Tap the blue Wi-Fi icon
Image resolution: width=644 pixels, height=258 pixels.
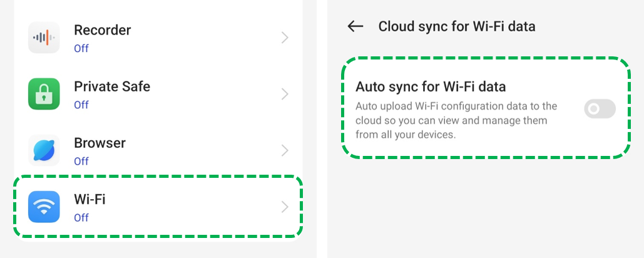point(44,207)
